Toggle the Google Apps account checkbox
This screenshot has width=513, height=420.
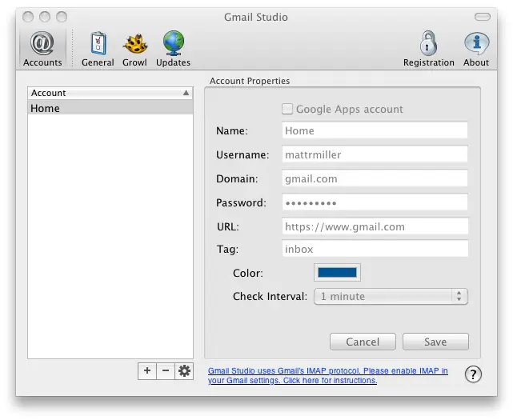tap(287, 109)
